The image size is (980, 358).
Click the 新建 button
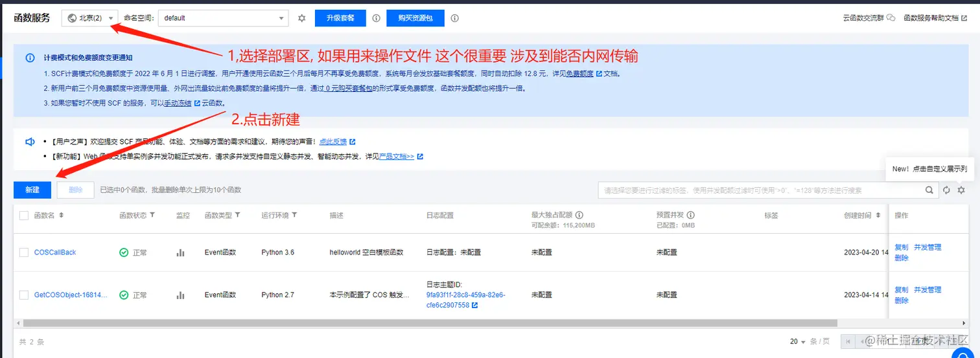click(32, 190)
